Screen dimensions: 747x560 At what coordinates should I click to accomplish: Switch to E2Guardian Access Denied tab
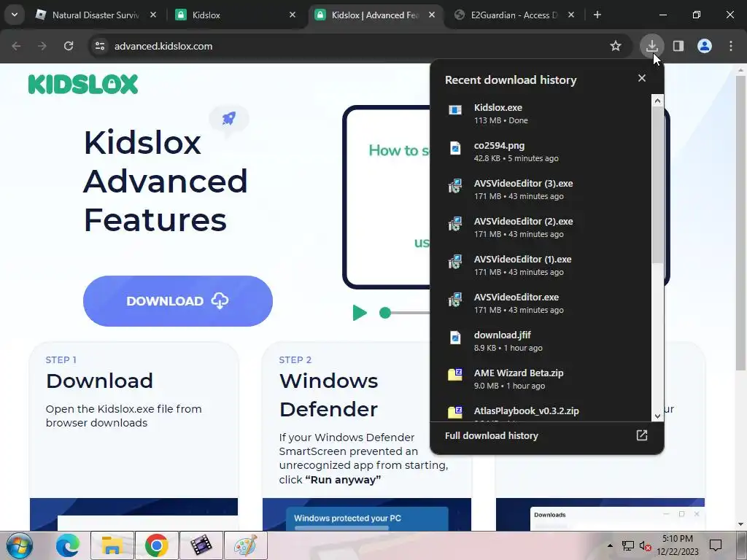coord(514,15)
